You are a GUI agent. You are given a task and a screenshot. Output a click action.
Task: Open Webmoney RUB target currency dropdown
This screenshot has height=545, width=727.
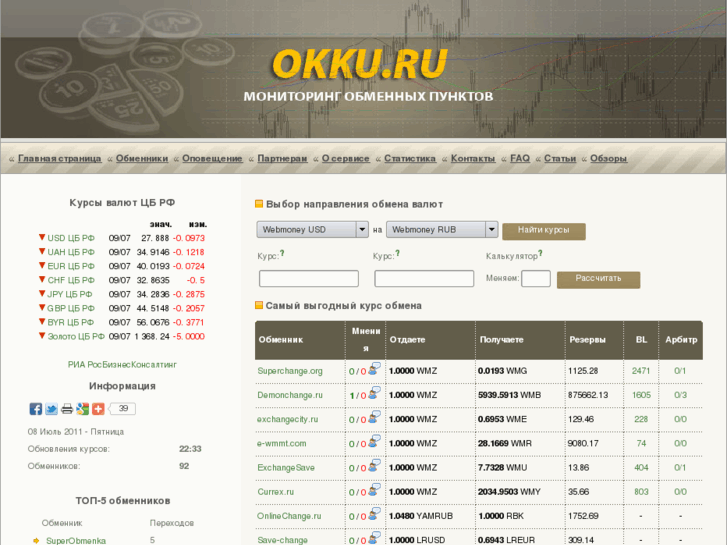pyautogui.click(x=442, y=230)
